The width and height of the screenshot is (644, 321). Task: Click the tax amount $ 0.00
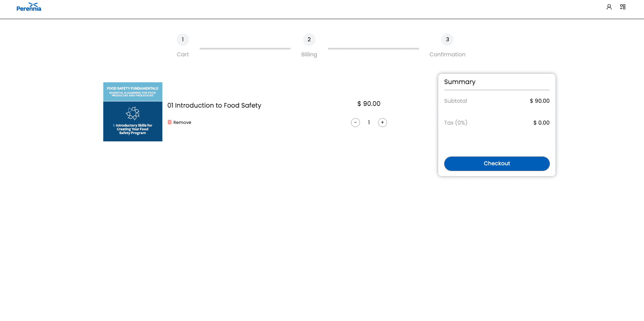click(x=541, y=123)
